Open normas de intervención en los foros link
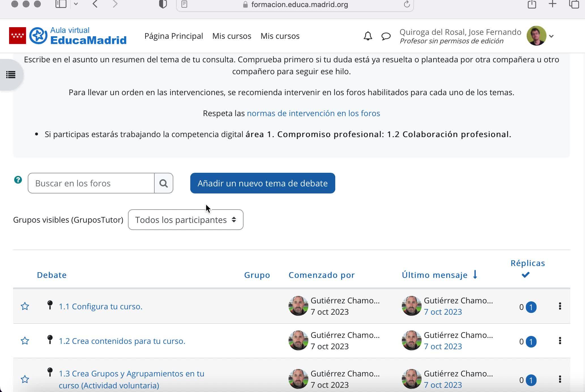 click(313, 113)
